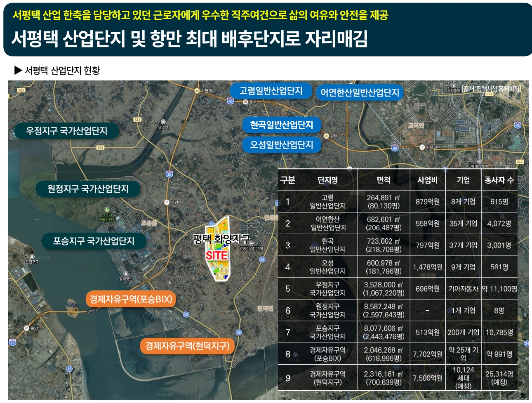Select the 평택항만 anchor marker icon
Screen dimensions: 532x403
[x=126, y=273]
